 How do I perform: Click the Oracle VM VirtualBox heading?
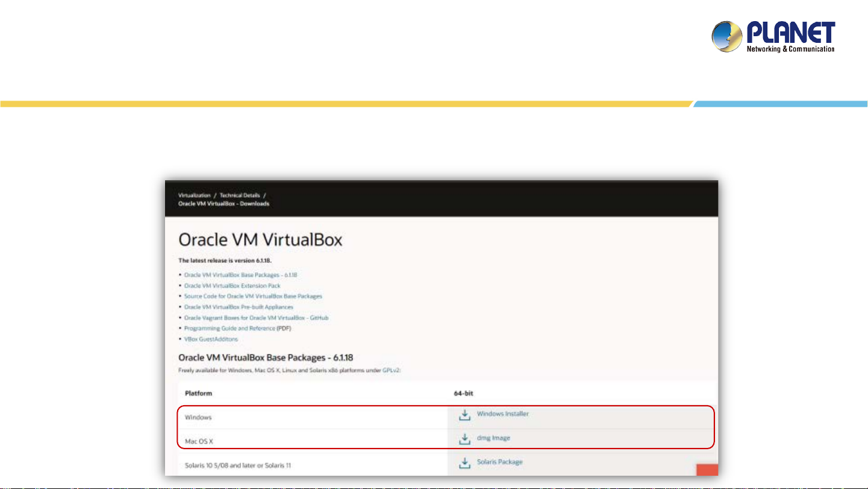[x=260, y=240]
